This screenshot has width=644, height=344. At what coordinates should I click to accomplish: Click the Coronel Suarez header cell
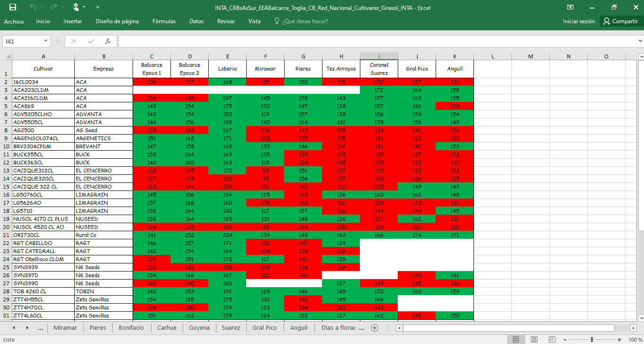pos(379,69)
